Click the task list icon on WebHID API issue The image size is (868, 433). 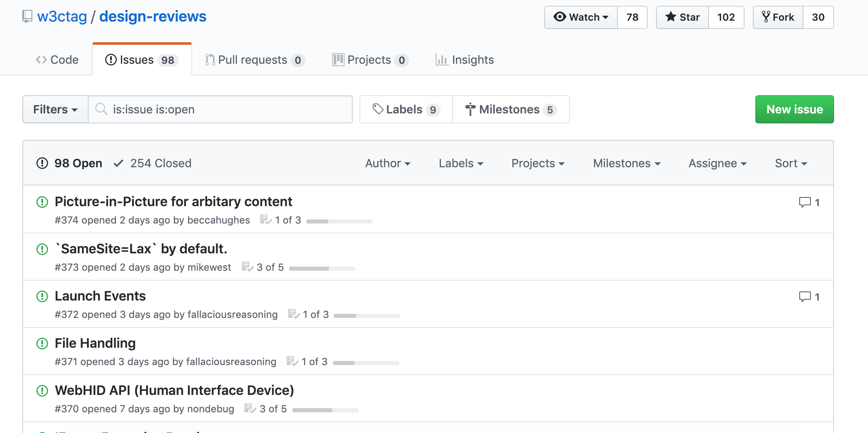point(250,409)
